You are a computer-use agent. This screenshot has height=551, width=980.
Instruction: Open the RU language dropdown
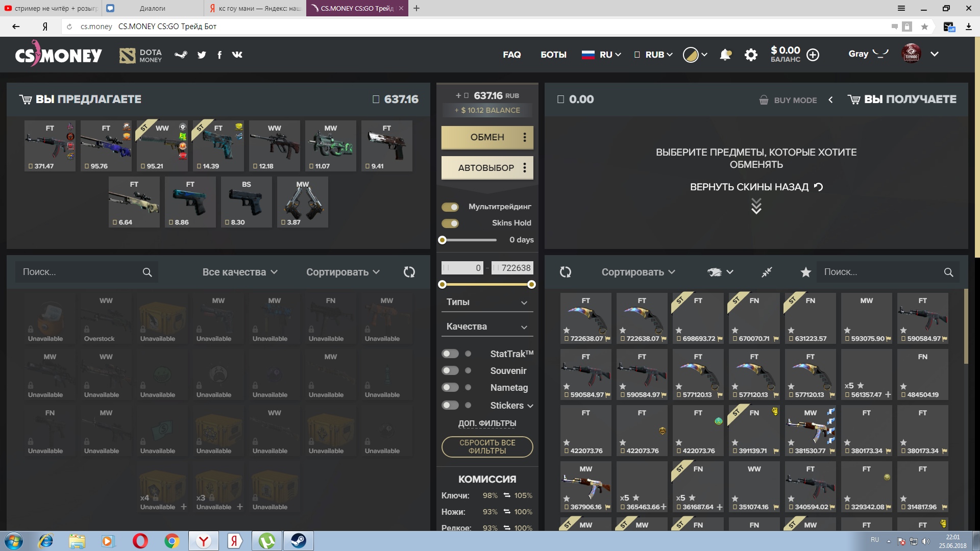[x=601, y=55]
